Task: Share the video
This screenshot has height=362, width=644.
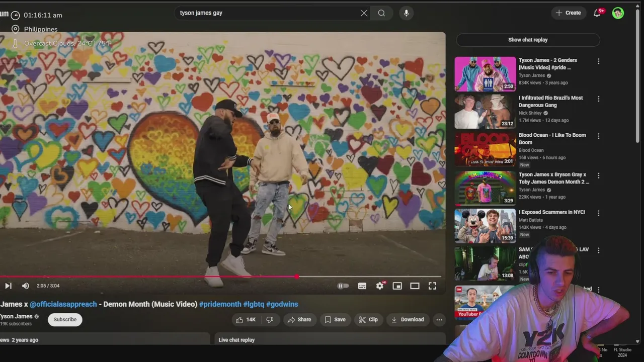Action: click(x=299, y=320)
